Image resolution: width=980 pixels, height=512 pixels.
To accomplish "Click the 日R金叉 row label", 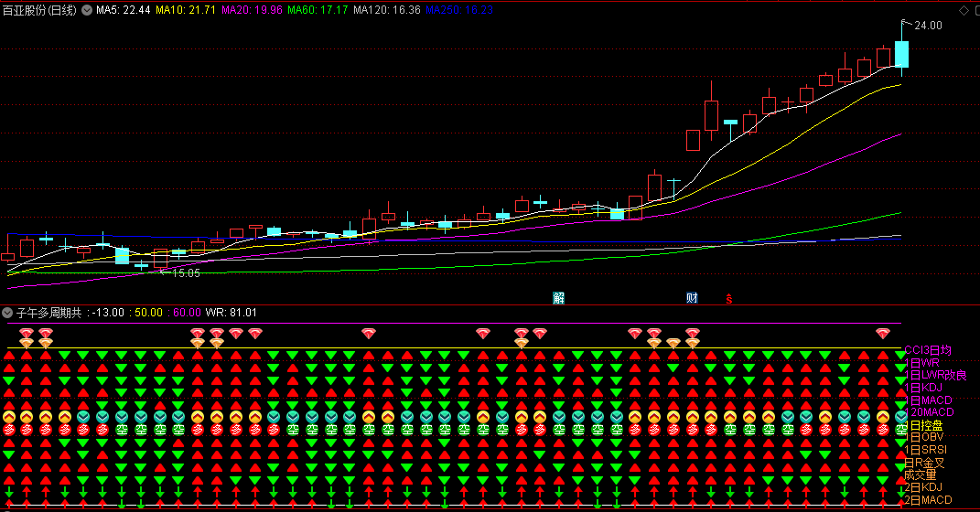I will [924, 464].
